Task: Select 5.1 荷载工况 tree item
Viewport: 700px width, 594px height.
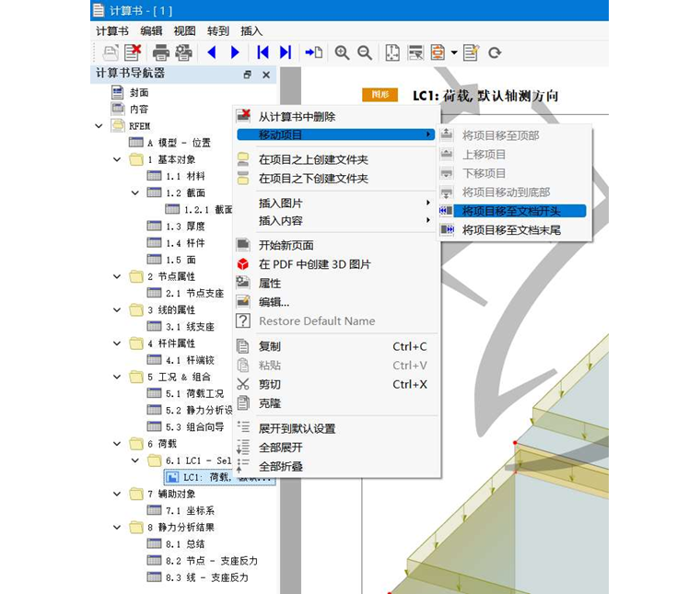Action: [185, 393]
